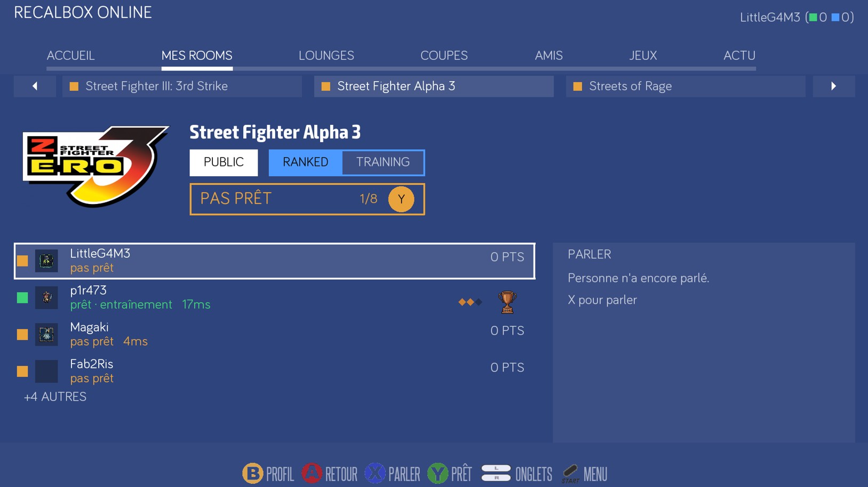Click the 'X pour parler' chat hint
This screenshot has width=868, height=487.
[602, 300]
